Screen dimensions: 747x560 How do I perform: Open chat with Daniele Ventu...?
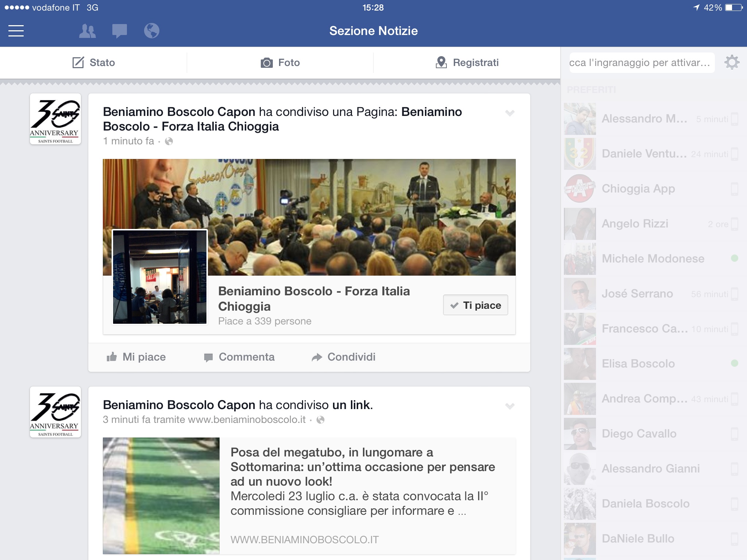point(654,154)
